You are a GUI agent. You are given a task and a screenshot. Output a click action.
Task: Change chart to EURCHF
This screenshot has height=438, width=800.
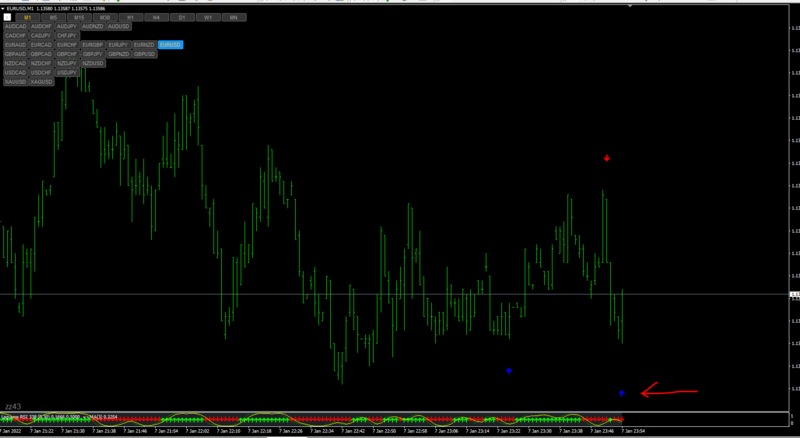pyautogui.click(x=67, y=45)
